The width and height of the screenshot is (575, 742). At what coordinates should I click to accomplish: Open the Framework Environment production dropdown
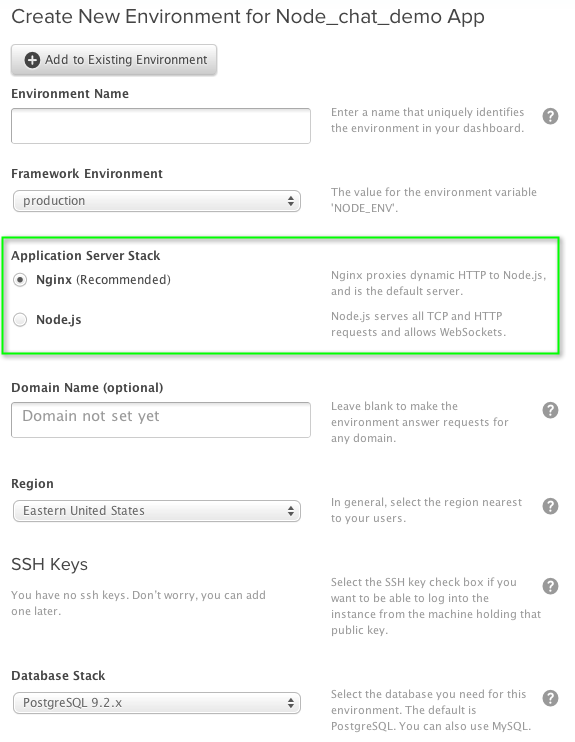click(x=157, y=201)
